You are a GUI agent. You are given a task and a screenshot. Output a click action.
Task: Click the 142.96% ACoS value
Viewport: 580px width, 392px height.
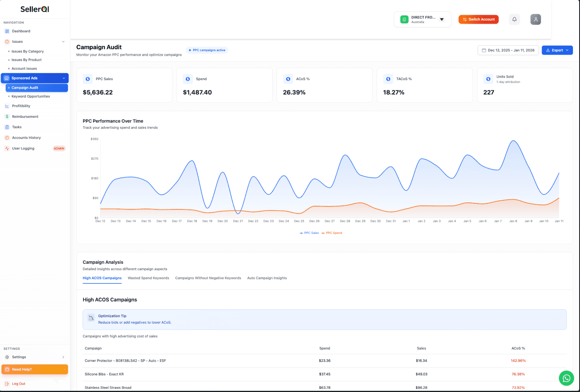(518, 361)
